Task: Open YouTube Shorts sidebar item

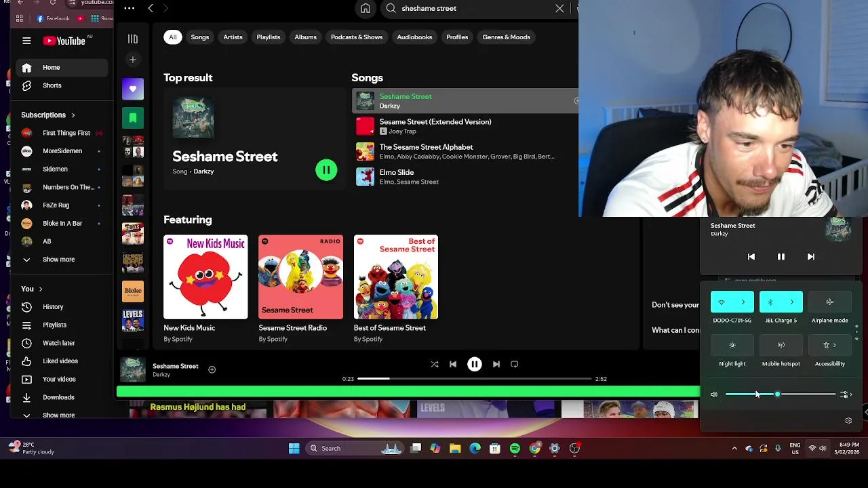Action: tap(62, 86)
